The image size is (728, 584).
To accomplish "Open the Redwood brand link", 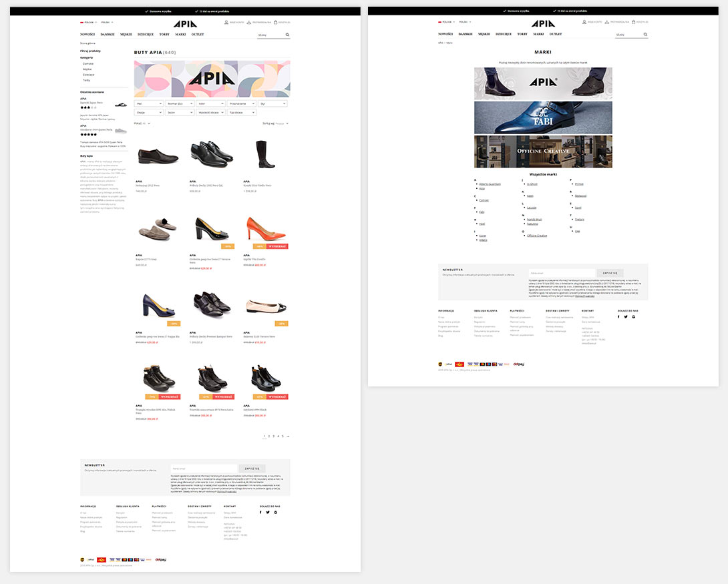I will pyautogui.click(x=580, y=196).
